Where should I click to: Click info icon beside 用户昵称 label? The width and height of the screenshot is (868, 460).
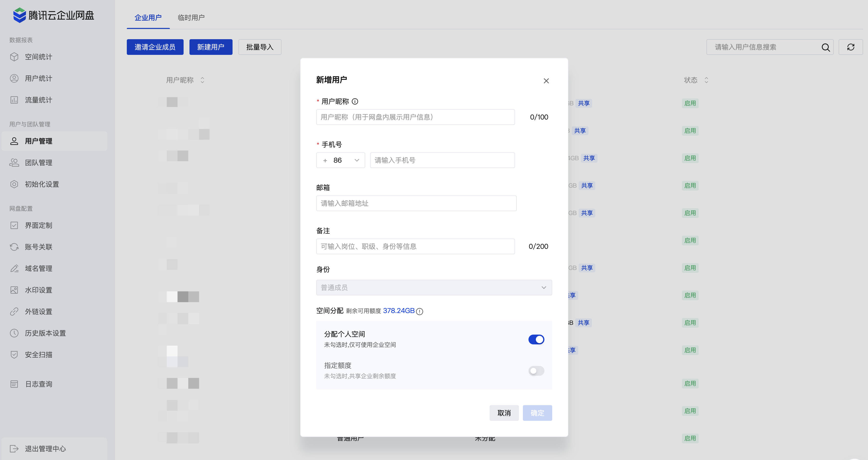point(355,101)
